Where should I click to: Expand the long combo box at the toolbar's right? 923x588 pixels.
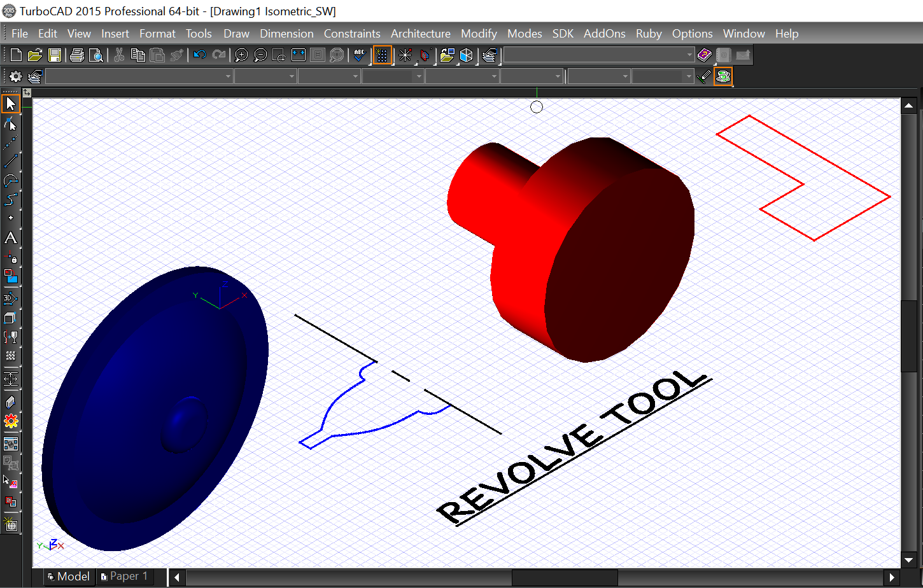(688, 55)
